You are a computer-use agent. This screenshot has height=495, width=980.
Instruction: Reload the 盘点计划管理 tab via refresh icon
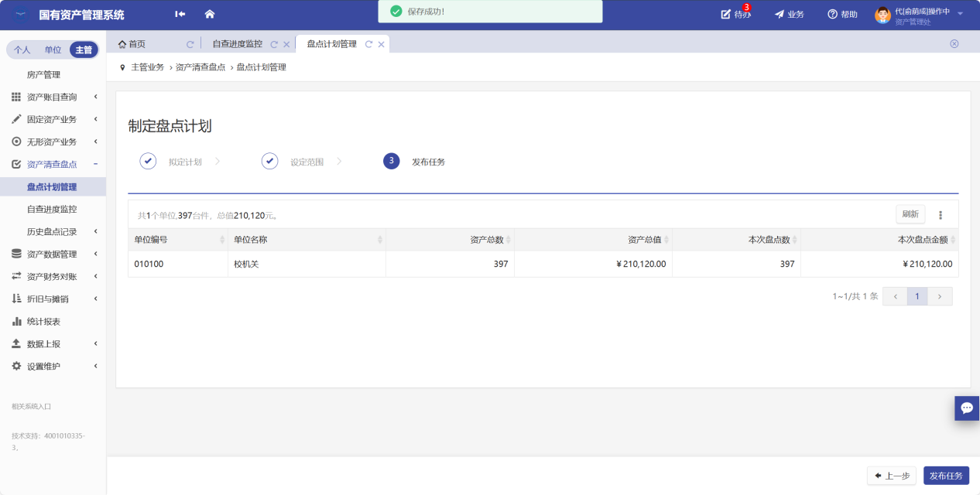[x=369, y=44]
